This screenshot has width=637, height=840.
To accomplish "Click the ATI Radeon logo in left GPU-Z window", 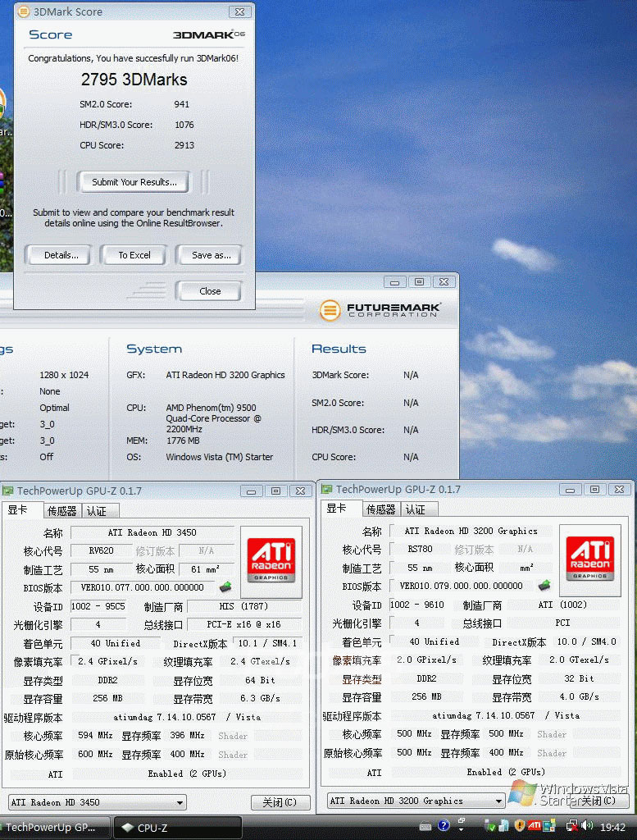I will click(x=271, y=555).
